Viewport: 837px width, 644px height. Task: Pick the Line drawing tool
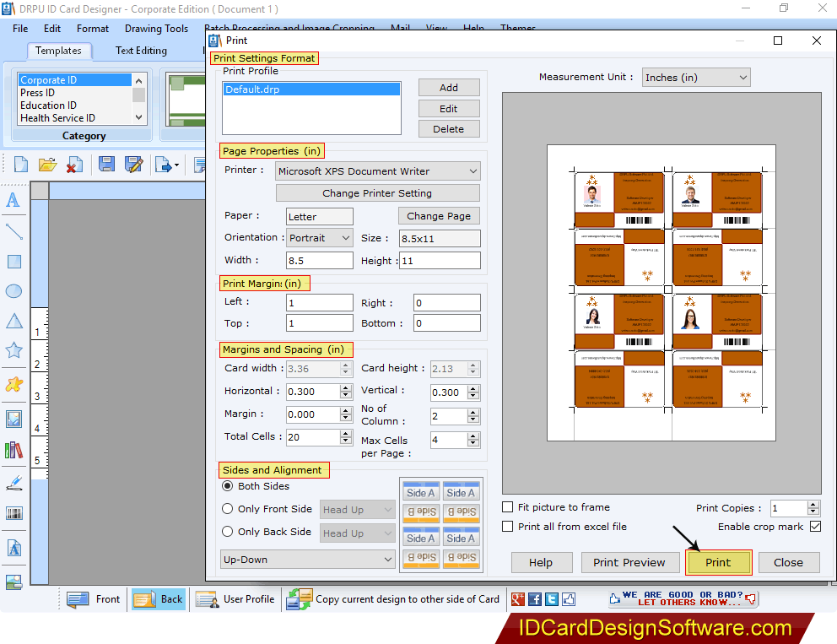click(13, 231)
